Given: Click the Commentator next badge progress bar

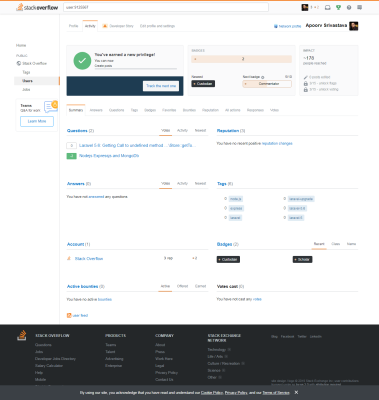Looking at the screenshot, I should coord(267,84).
